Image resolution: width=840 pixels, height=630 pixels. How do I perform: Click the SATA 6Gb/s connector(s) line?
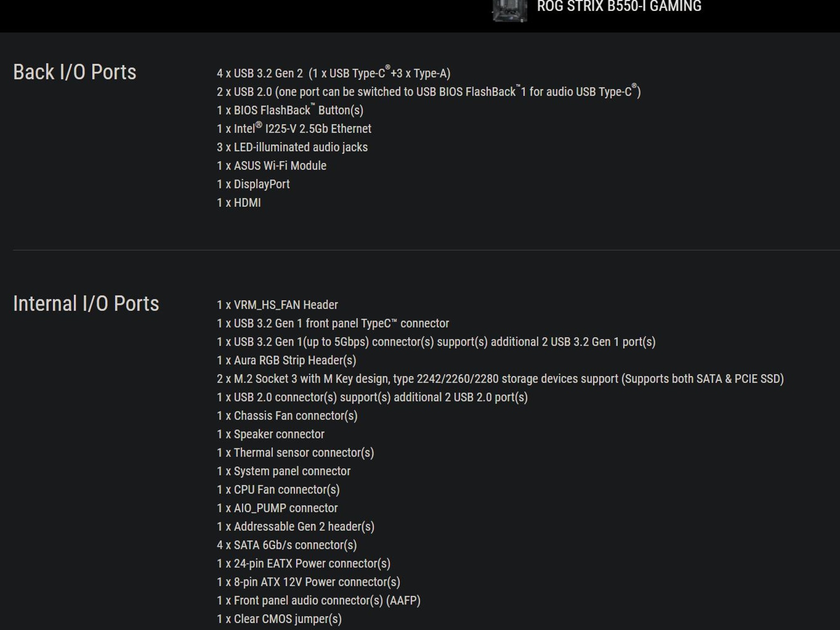tap(287, 545)
